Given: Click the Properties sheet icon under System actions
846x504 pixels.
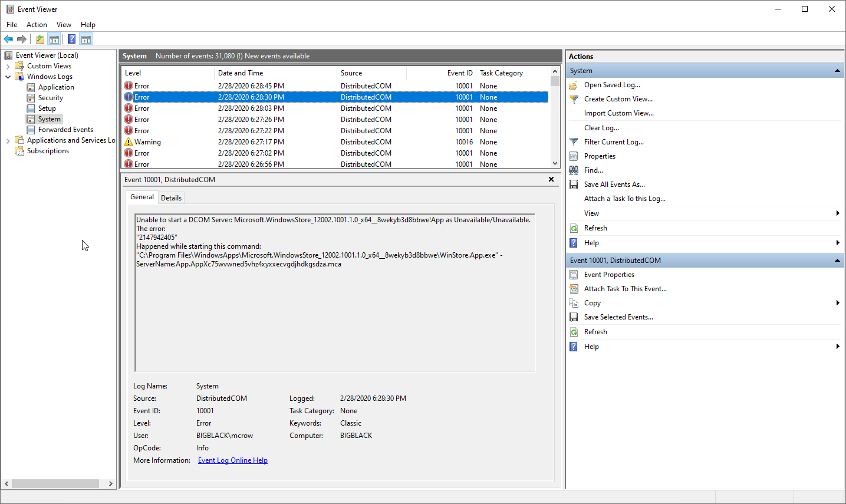Looking at the screenshot, I should tap(574, 156).
